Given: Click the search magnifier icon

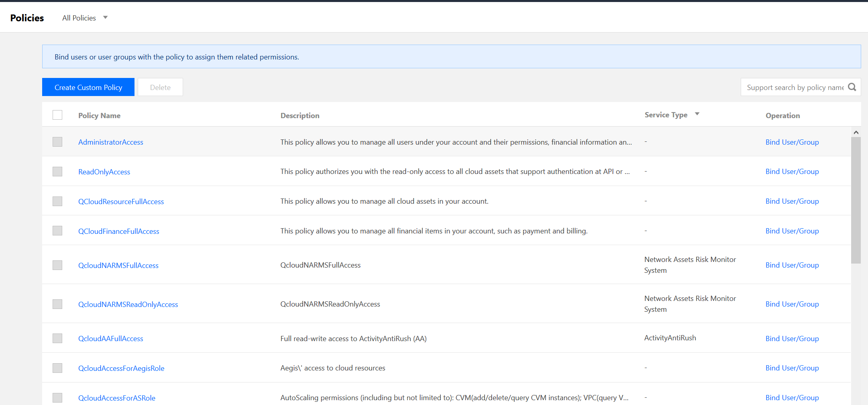Looking at the screenshot, I should click(x=852, y=87).
